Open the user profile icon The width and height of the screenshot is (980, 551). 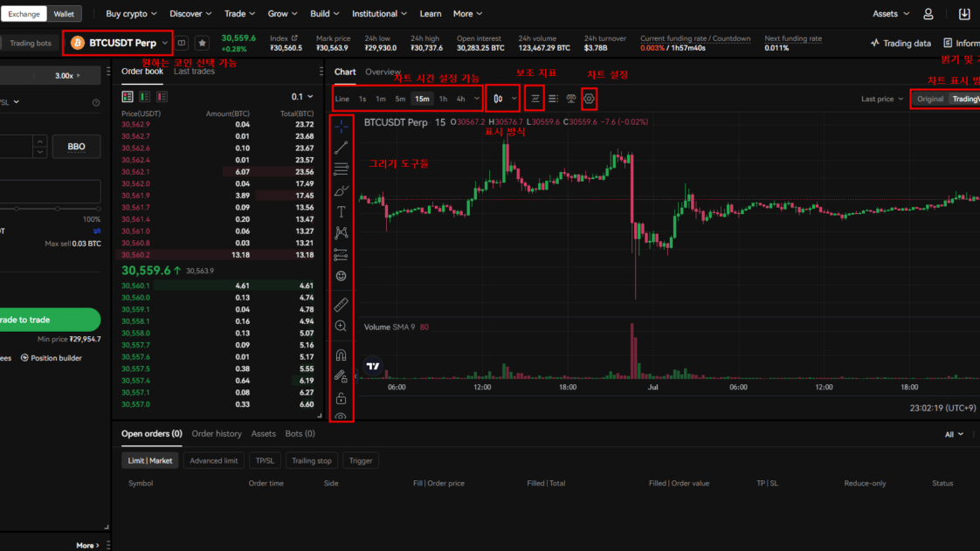928,14
